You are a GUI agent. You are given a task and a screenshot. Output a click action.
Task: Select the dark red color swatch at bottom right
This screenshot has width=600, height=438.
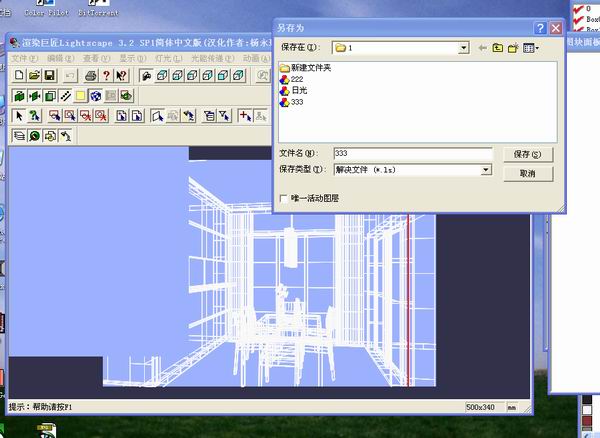(587, 421)
